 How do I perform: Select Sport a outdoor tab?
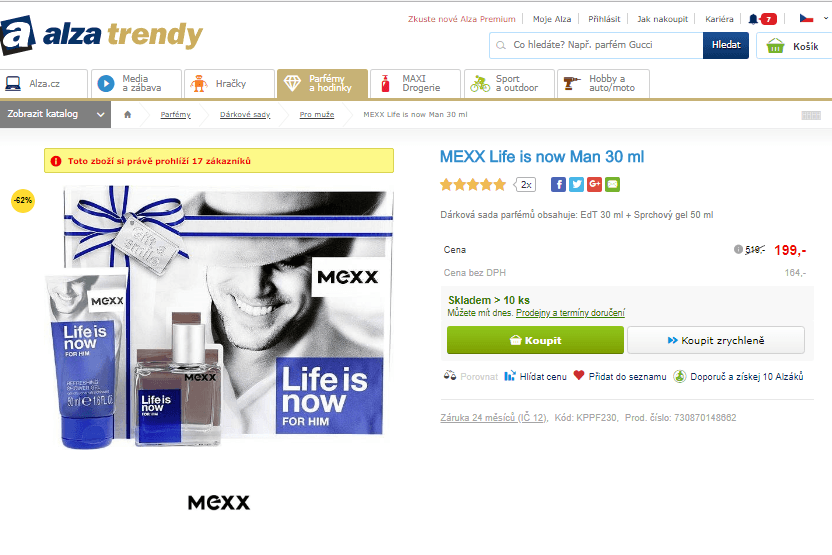(x=509, y=84)
